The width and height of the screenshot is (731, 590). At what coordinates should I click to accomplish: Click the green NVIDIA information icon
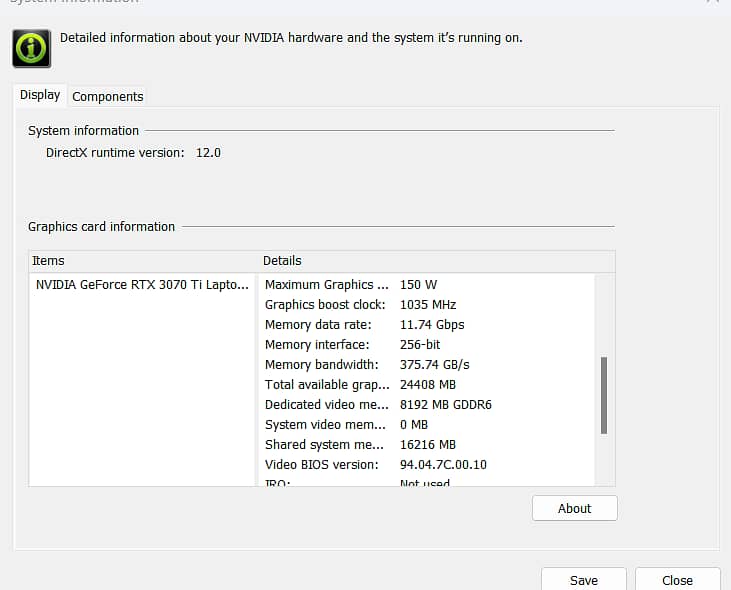pyautogui.click(x=31, y=48)
